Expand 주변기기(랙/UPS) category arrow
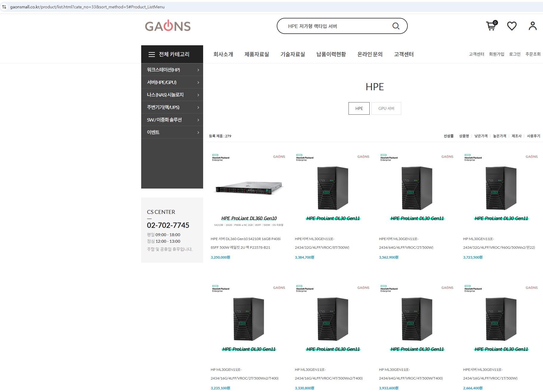The height and width of the screenshot is (392, 543). coord(198,108)
